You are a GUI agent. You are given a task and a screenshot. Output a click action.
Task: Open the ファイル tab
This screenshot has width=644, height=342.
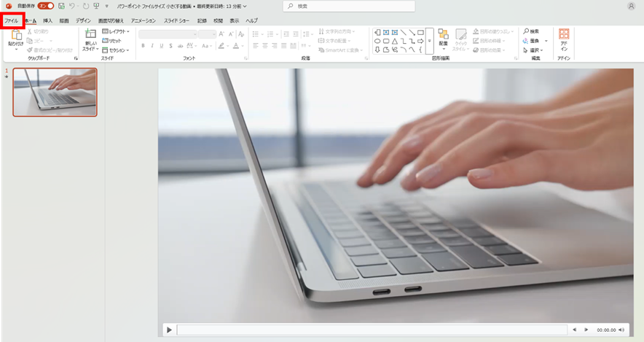[x=12, y=20]
